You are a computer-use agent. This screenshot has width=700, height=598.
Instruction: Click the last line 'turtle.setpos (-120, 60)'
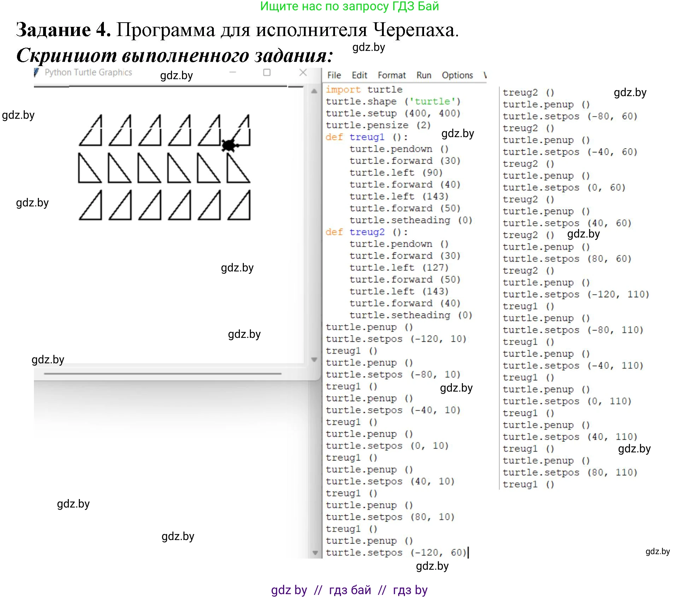pyautogui.click(x=396, y=552)
